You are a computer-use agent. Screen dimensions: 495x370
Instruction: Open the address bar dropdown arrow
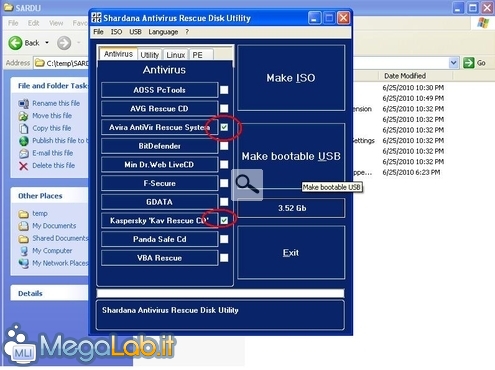pyautogui.click(x=453, y=63)
